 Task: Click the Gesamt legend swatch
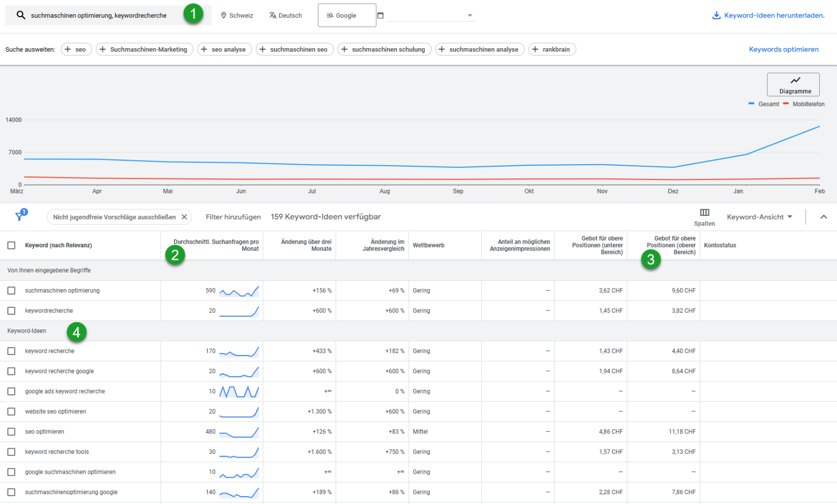point(752,104)
